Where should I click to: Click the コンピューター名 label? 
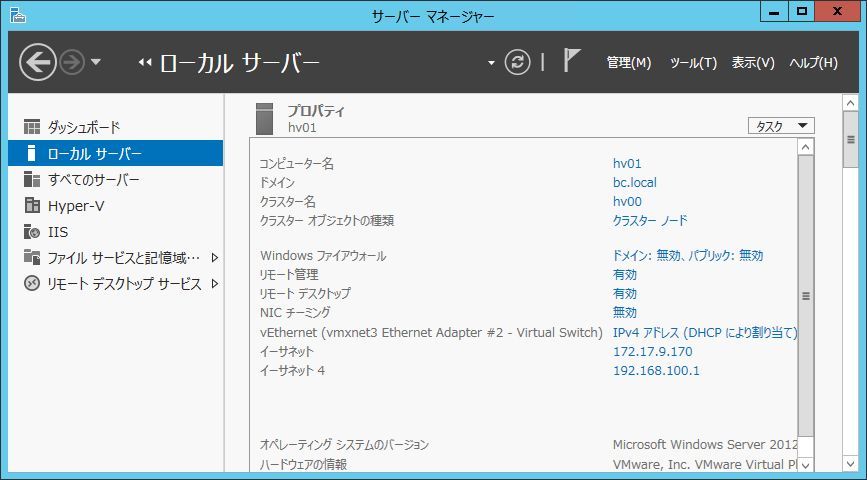point(297,164)
